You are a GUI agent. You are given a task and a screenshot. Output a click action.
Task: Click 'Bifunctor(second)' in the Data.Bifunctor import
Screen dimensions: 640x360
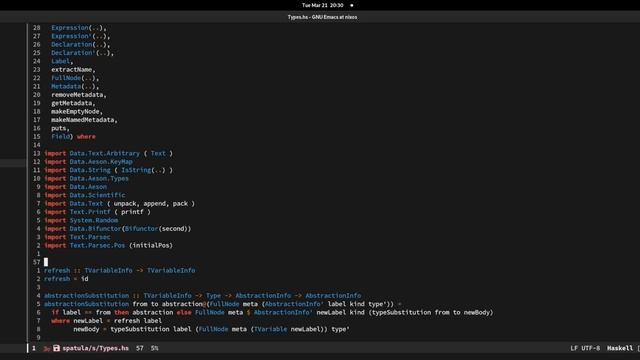(156, 229)
